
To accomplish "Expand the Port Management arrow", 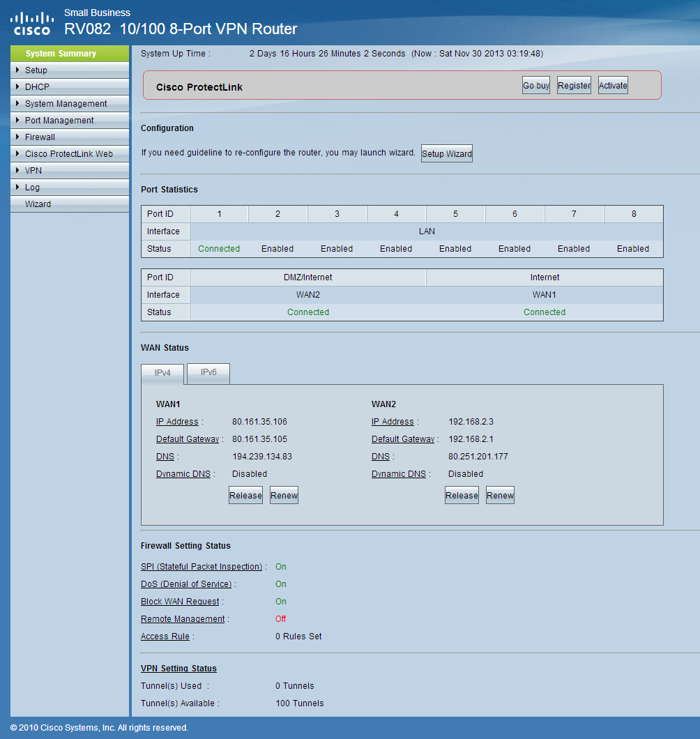I will click(x=17, y=120).
